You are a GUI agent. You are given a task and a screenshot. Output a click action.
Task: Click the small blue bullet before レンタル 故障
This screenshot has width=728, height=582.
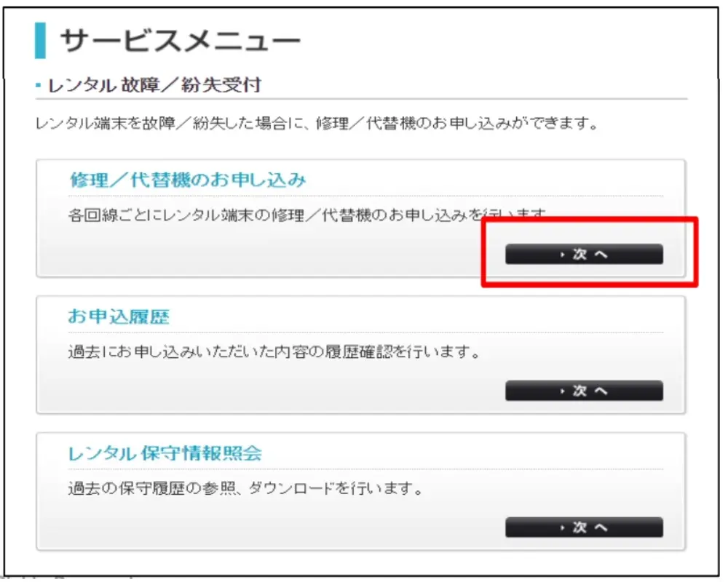point(39,85)
